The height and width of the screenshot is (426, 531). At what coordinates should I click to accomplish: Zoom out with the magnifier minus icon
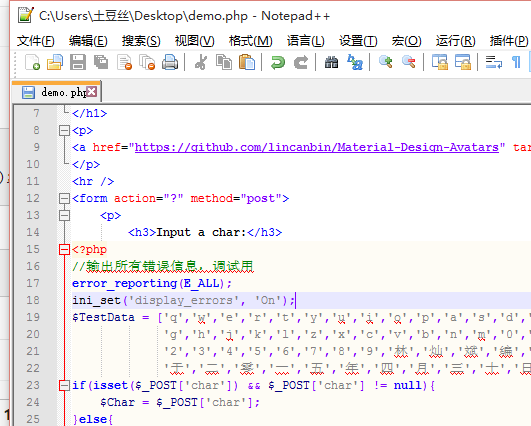click(408, 62)
